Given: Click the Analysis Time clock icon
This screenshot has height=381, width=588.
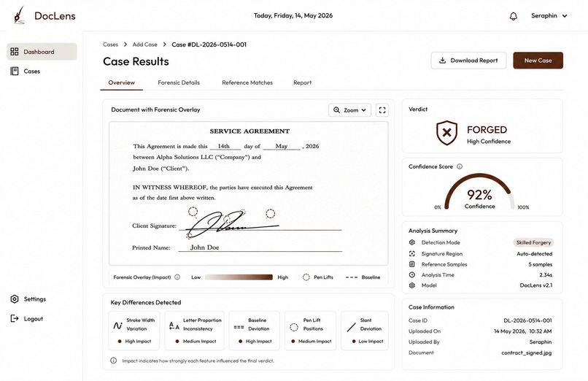Looking at the screenshot, I should point(412,274).
